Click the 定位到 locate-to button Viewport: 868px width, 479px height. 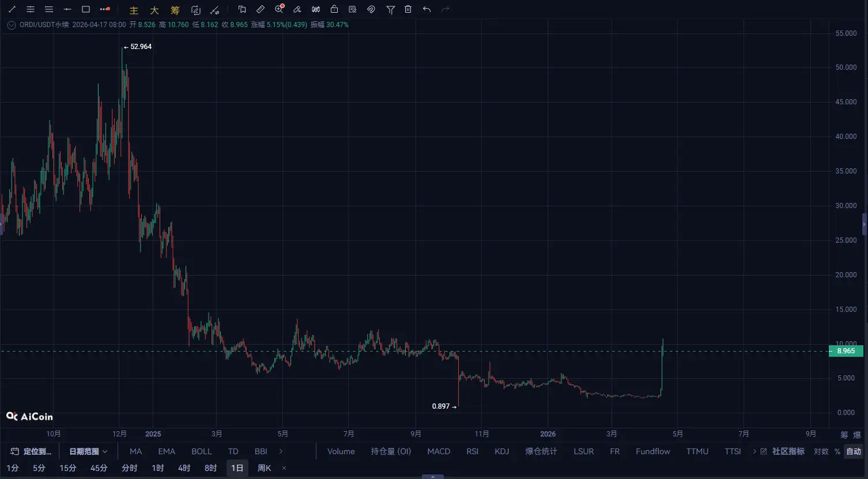[31, 451]
